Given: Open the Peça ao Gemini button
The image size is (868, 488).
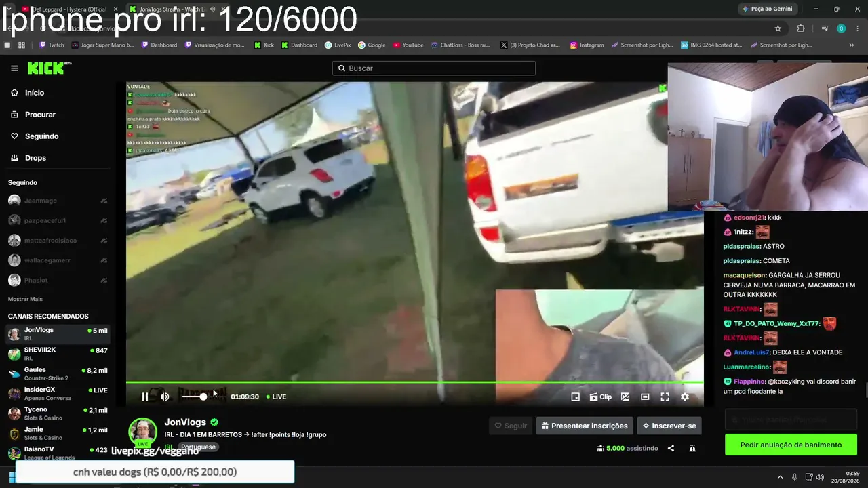Looking at the screenshot, I should pos(768,9).
